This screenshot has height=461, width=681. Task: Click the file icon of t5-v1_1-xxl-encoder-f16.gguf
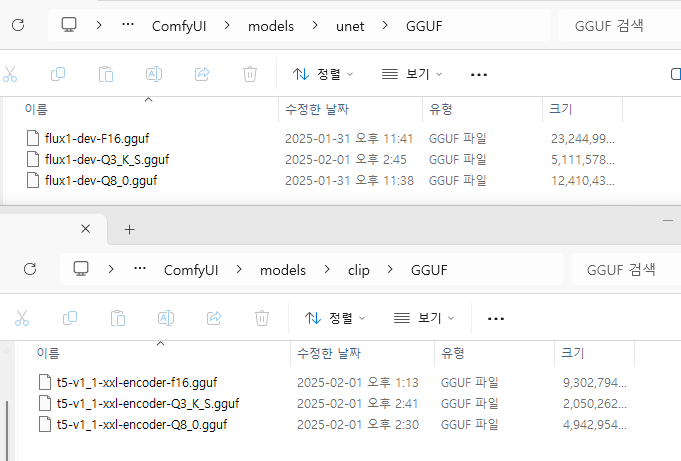tap(45, 382)
